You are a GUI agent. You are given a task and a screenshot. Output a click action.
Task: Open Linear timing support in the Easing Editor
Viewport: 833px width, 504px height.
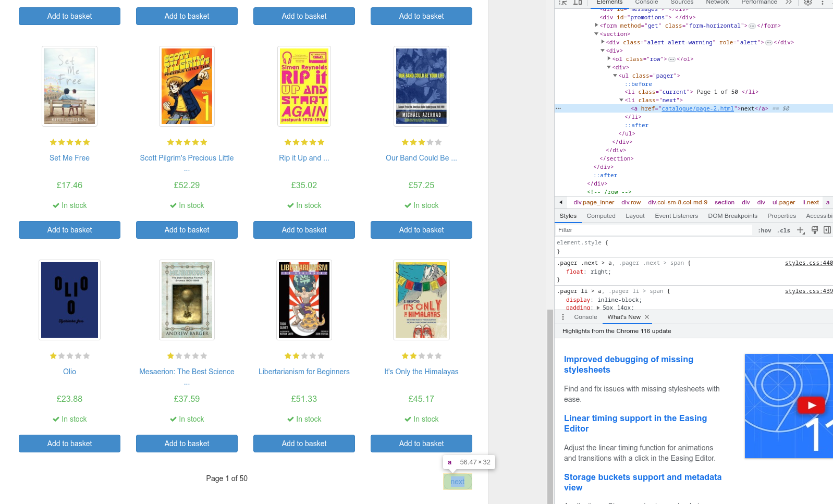(635, 423)
